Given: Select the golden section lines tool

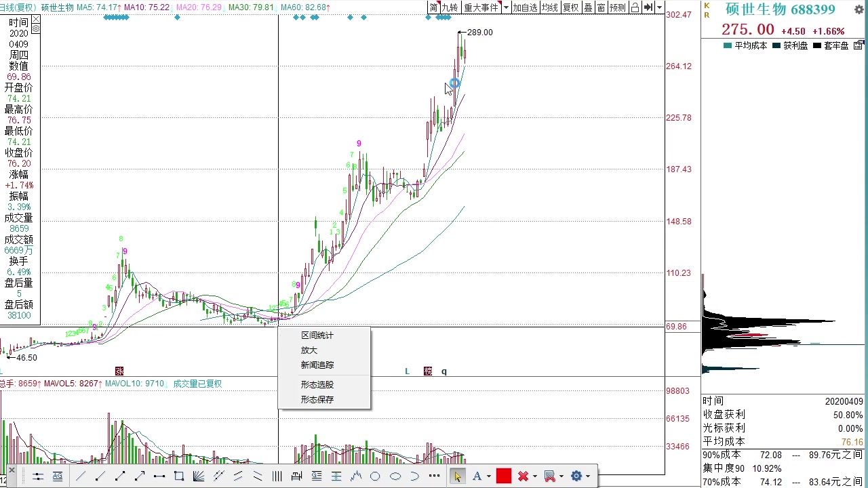Looking at the screenshot, I should tap(336, 476).
